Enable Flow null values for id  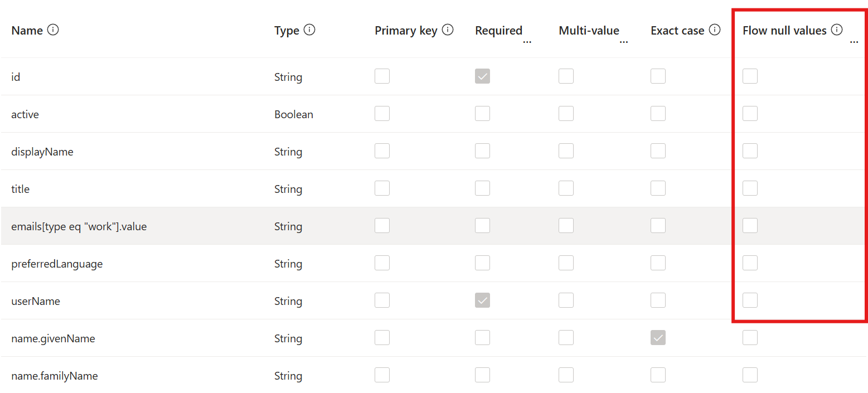coord(750,76)
